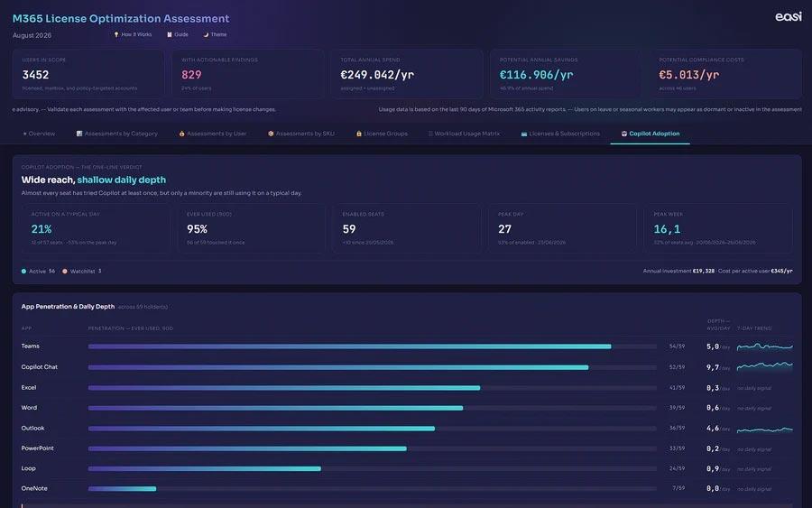Click the Copilot Chat app row label
The height and width of the screenshot is (508, 812).
pyautogui.click(x=40, y=367)
